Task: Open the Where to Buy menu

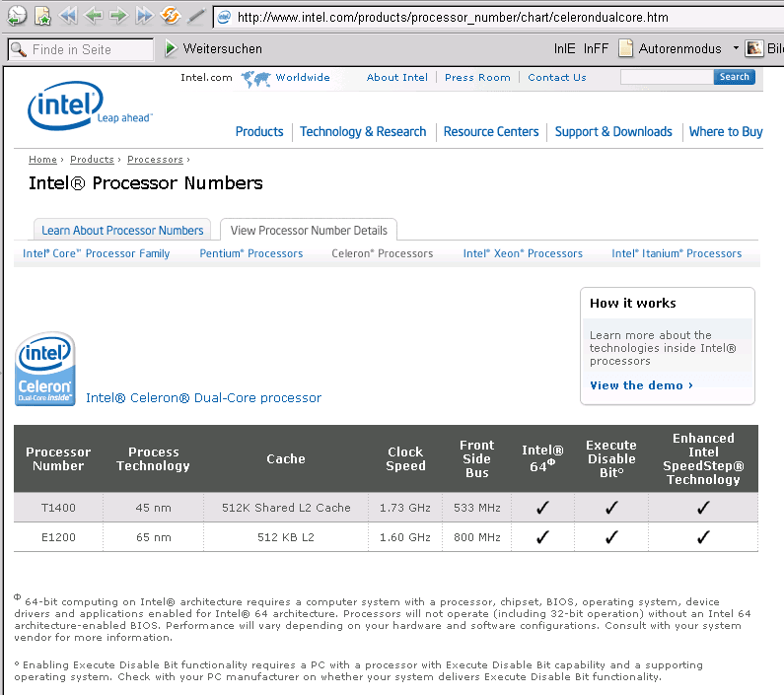Action: (726, 131)
